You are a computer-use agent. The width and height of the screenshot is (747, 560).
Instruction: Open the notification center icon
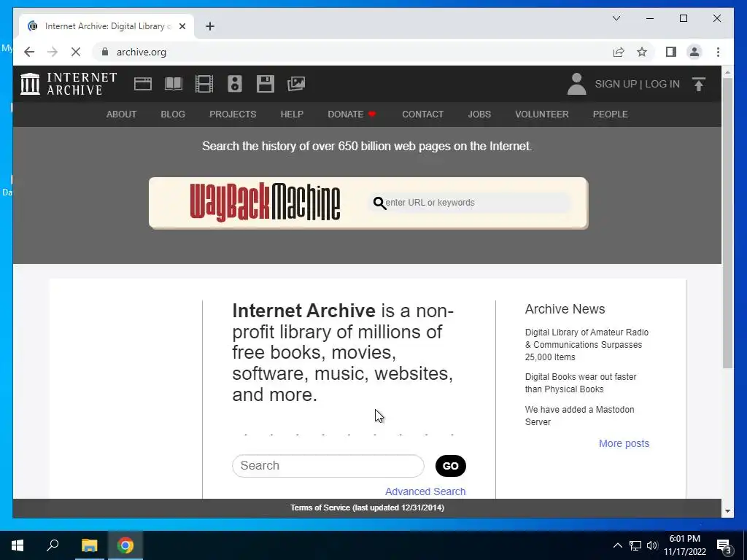coord(724,546)
